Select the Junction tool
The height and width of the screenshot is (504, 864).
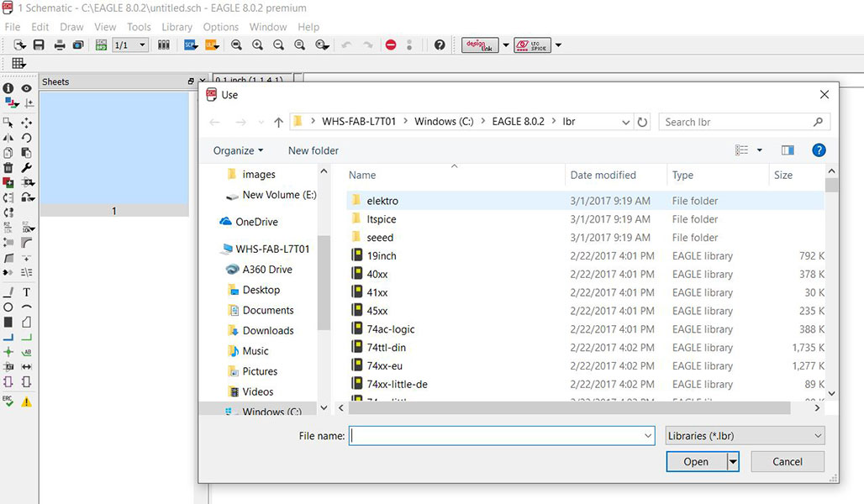(x=8, y=352)
